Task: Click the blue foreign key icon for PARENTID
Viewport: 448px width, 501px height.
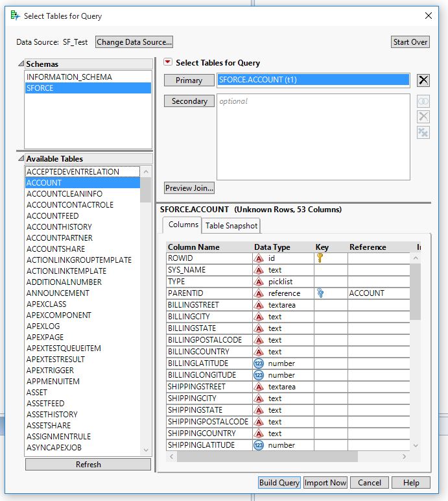Action: [x=320, y=293]
